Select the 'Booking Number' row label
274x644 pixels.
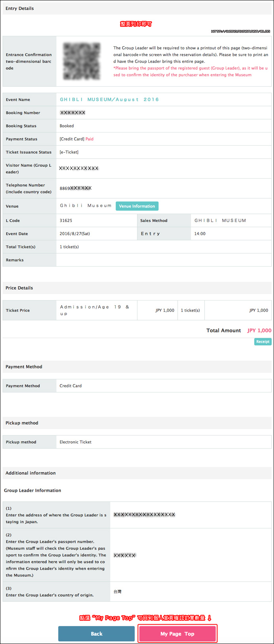[23, 113]
